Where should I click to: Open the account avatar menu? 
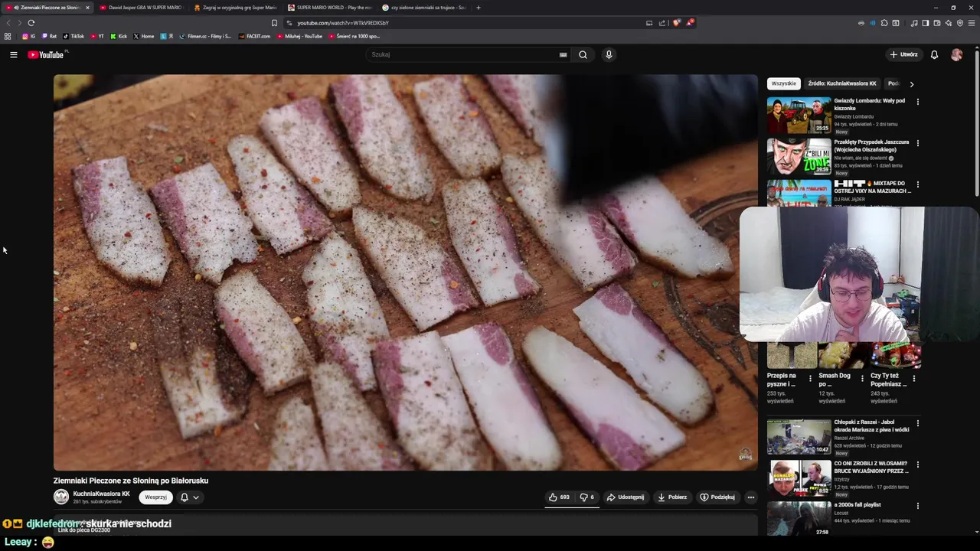[956, 54]
